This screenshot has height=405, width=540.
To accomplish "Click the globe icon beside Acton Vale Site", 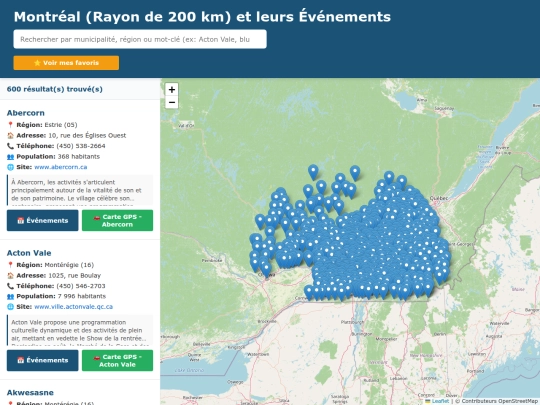I will click(x=10, y=307).
